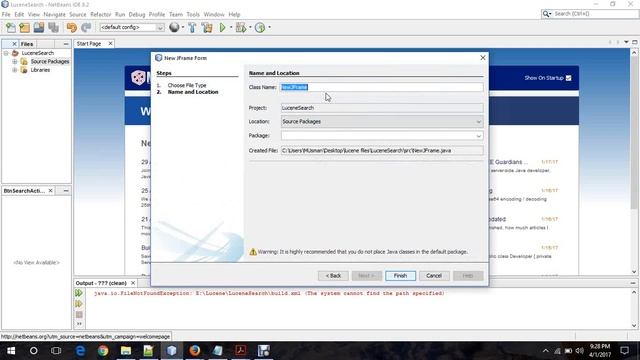Minimize the Files panel
The width and height of the screenshot is (640, 360).
(66, 44)
